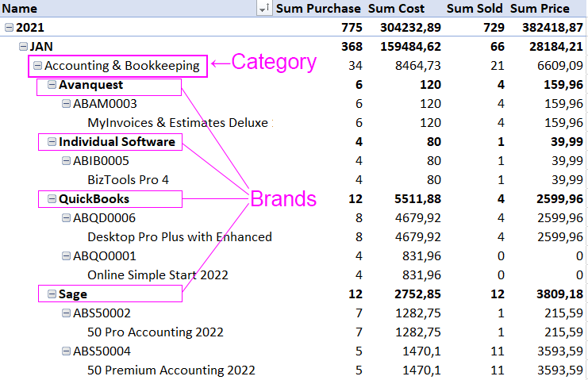
Task: Collapse the JAN month group
Action: coord(23,47)
